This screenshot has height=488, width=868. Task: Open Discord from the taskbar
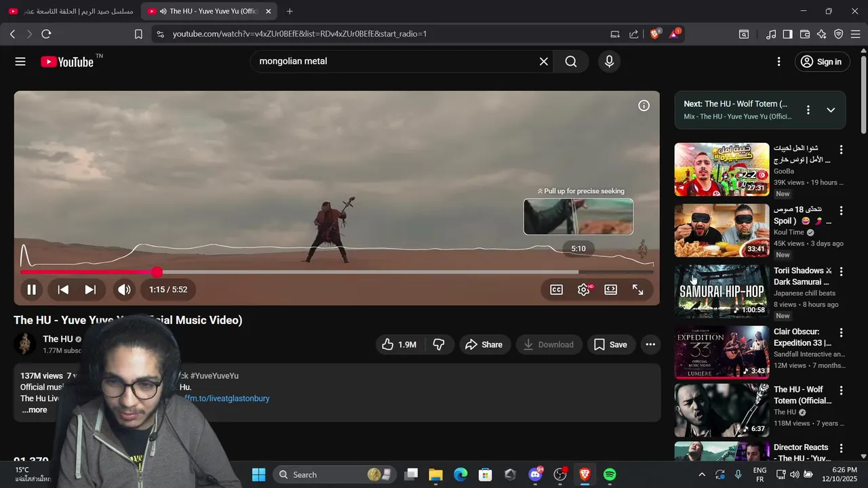click(535, 474)
